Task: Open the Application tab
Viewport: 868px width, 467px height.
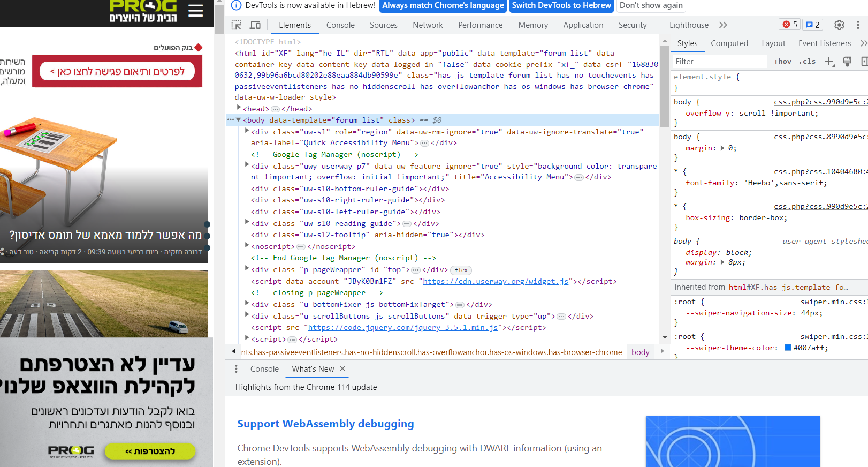Action: coord(583,25)
